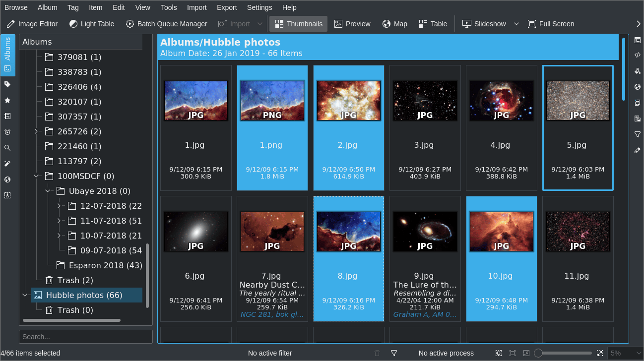
Task: Switch to Table view mode
Action: click(433, 23)
